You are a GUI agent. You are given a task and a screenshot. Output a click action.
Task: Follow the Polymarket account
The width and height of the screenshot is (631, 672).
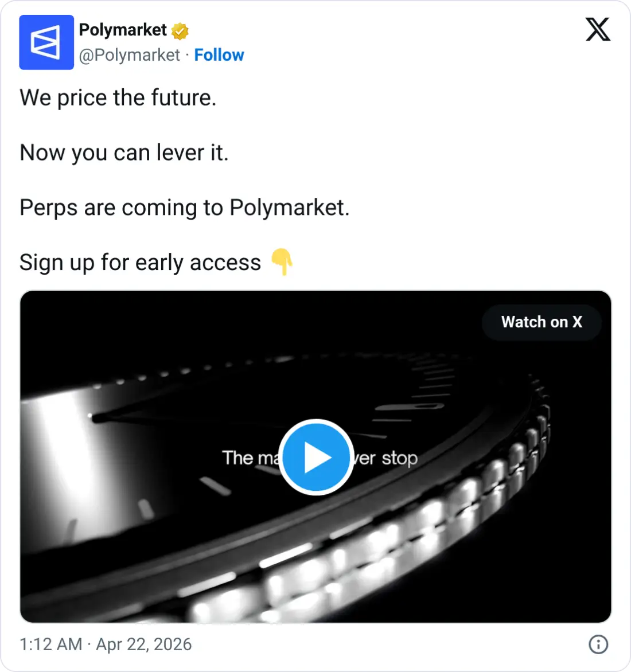point(219,55)
